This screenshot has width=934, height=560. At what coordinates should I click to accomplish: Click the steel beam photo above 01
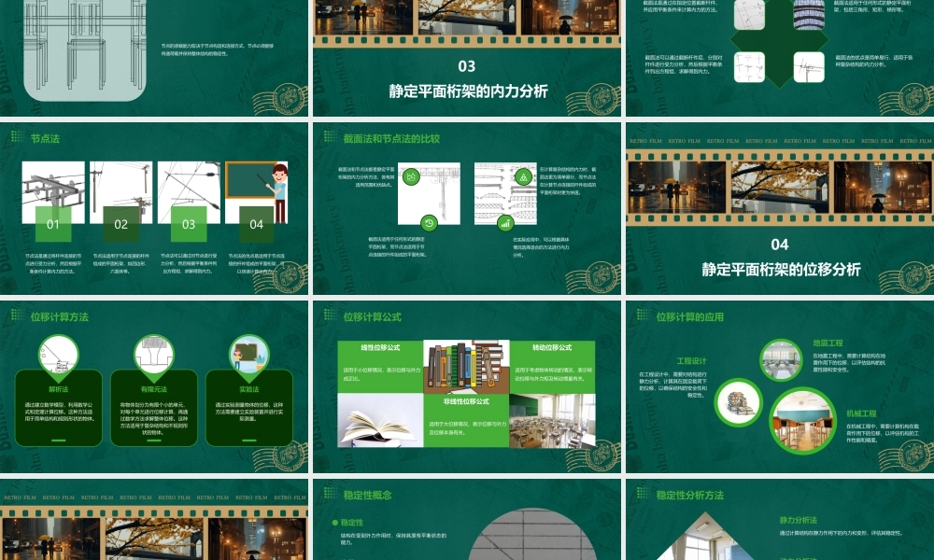53,191
